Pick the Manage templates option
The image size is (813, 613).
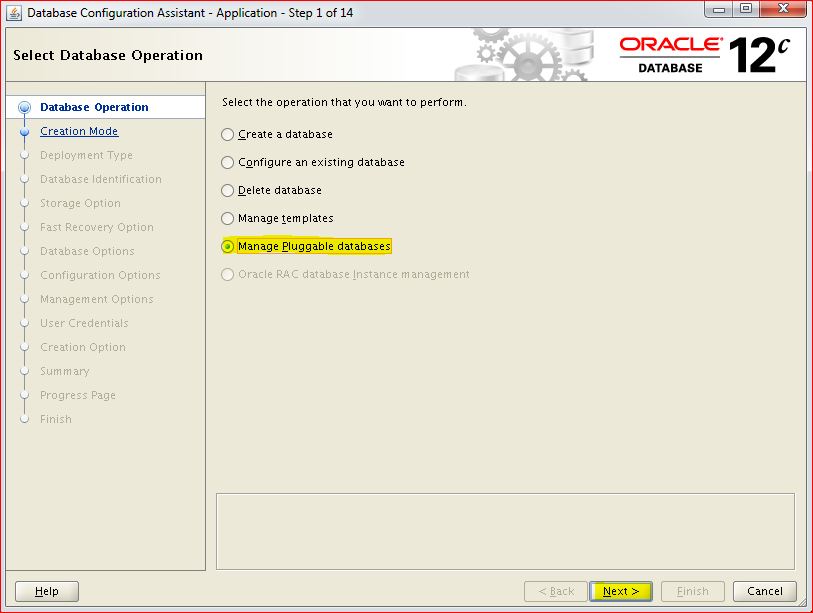[228, 218]
